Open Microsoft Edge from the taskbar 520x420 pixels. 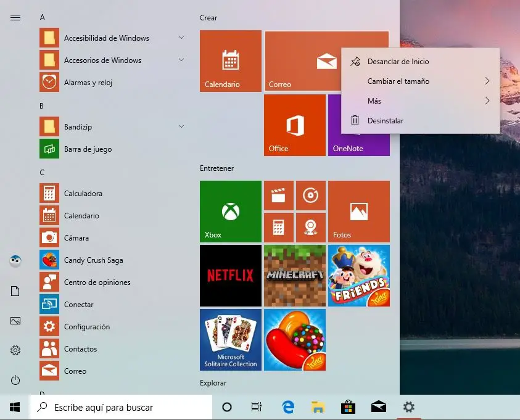click(287, 407)
